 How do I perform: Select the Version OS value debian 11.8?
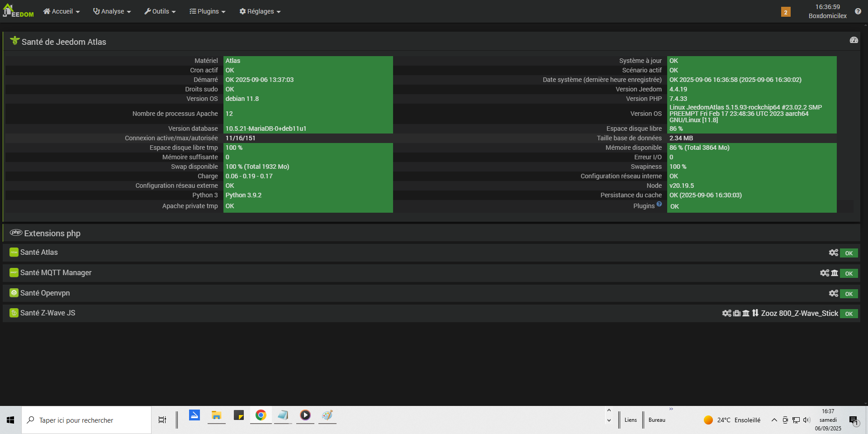tap(242, 99)
